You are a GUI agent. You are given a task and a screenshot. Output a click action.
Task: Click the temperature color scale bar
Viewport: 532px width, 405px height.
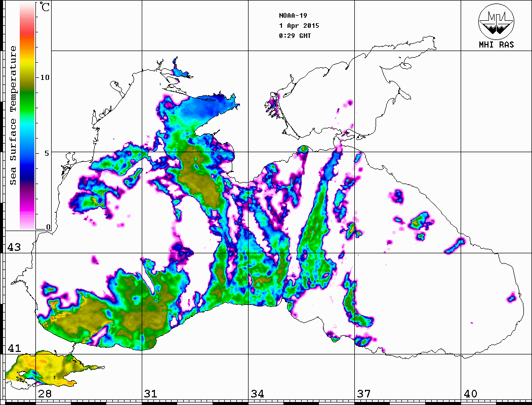(27, 116)
